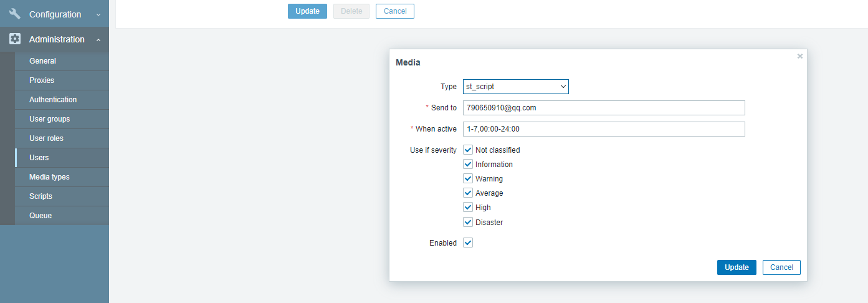Toggle the Enabled checkbox
The height and width of the screenshot is (303, 868).
pos(468,243)
